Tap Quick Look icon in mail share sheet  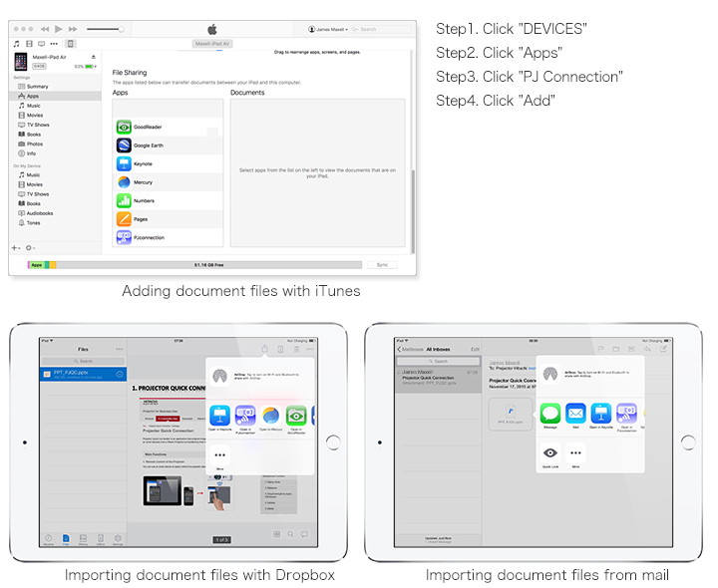[550, 453]
